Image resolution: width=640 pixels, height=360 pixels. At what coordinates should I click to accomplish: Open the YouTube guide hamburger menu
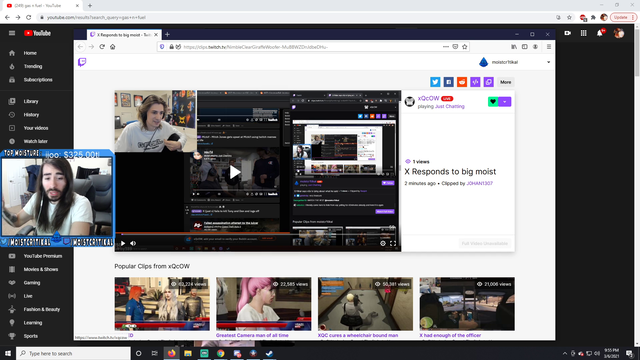pos(12,33)
